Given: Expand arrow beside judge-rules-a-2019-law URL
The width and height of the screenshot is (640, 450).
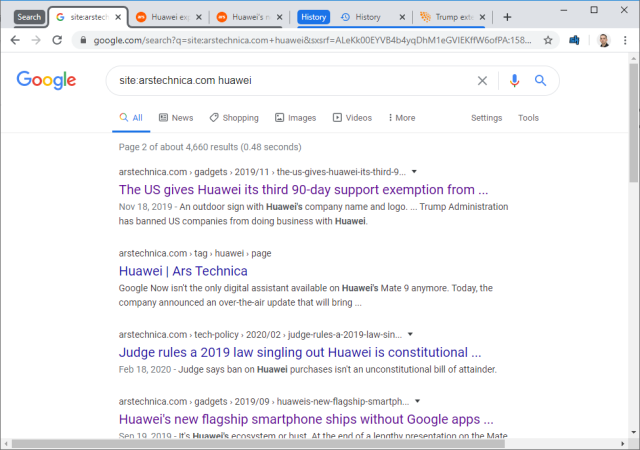Looking at the screenshot, I should click(410, 334).
